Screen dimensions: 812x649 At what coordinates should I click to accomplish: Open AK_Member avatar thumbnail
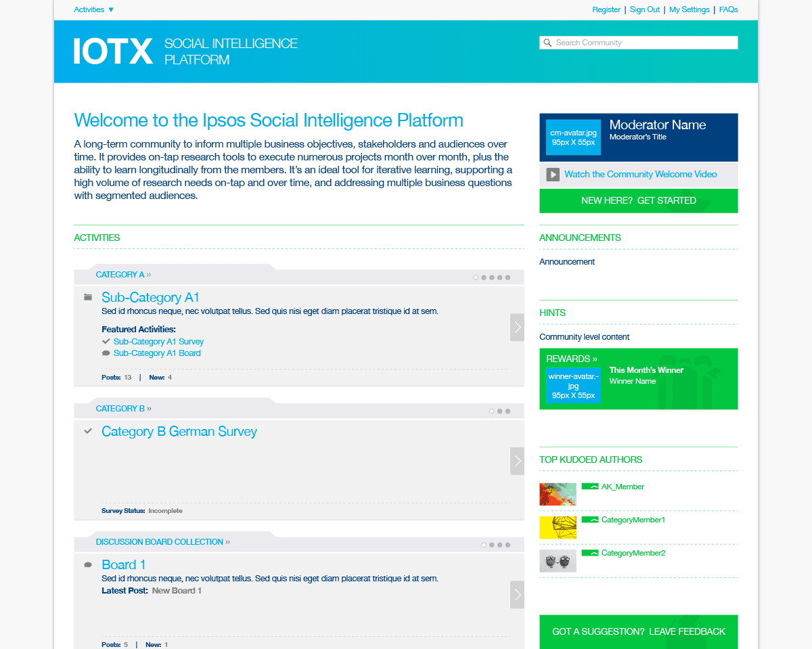pos(558,494)
